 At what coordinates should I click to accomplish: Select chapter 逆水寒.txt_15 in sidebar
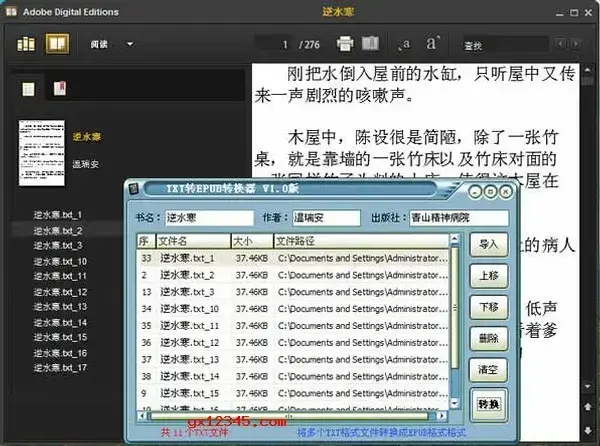pos(60,337)
